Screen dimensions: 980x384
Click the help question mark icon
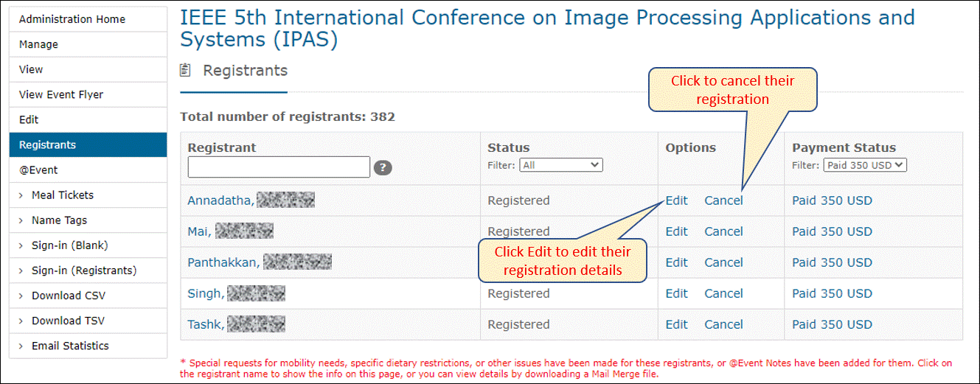[x=382, y=168]
